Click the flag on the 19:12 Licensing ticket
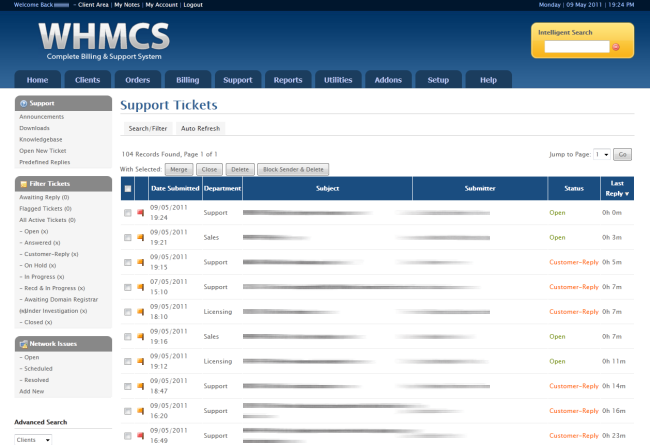The width and height of the screenshot is (650, 445). click(141, 362)
